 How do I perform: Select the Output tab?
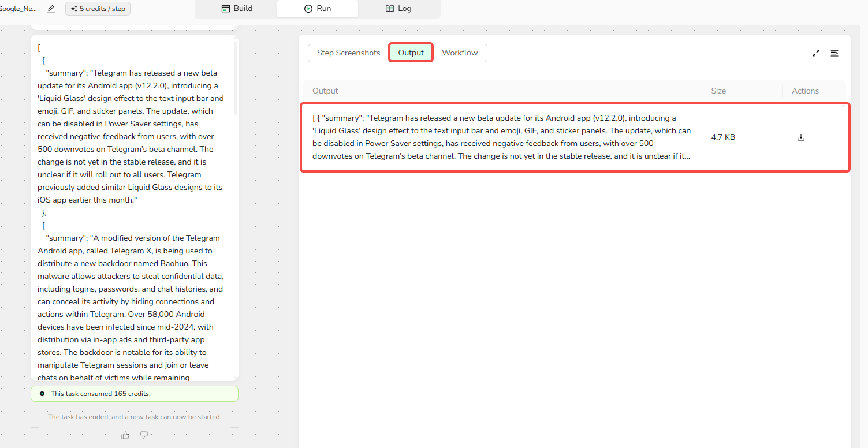tap(411, 53)
